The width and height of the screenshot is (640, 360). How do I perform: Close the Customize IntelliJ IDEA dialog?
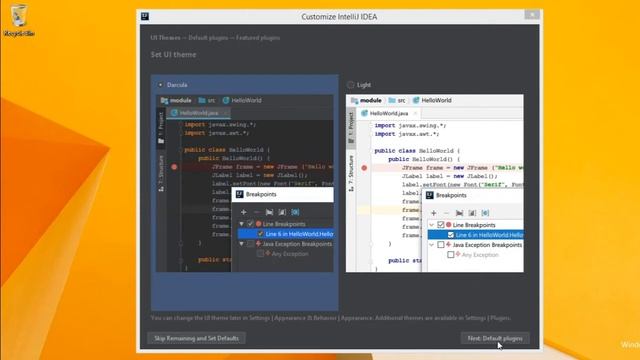(532, 15)
